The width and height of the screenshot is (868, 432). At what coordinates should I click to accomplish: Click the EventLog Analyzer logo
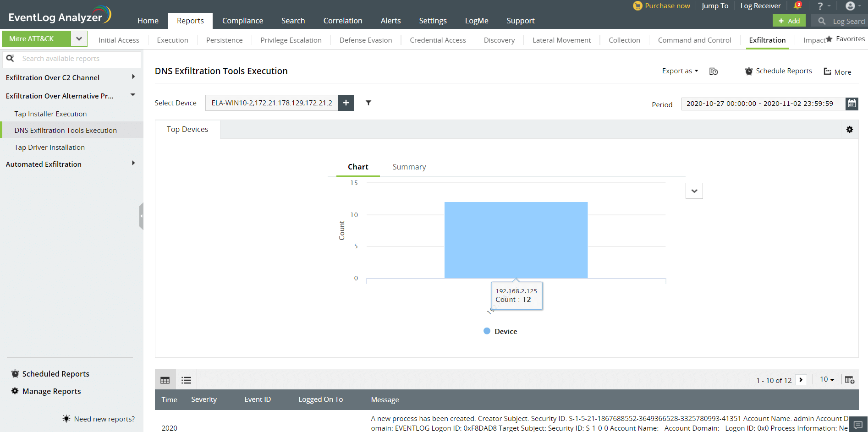[x=60, y=15]
